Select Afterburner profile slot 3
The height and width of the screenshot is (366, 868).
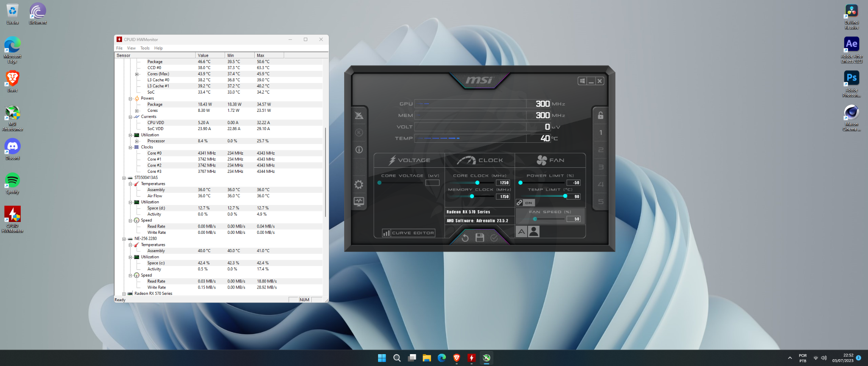coord(601,167)
